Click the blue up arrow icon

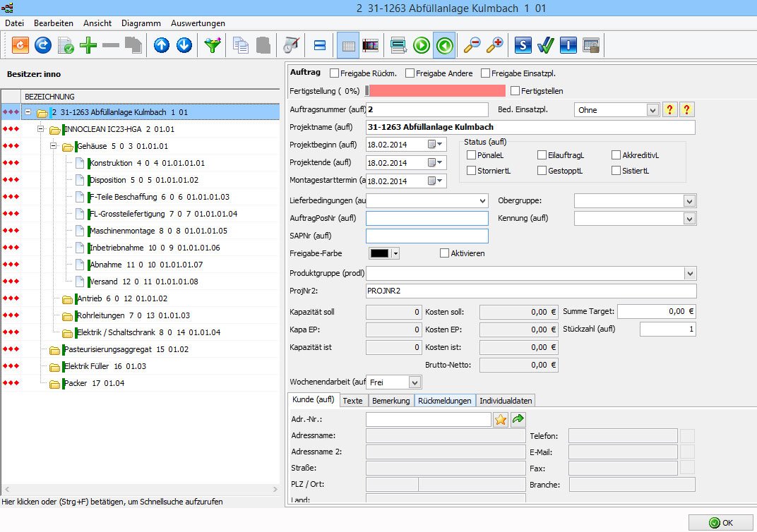click(x=162, y=46)
